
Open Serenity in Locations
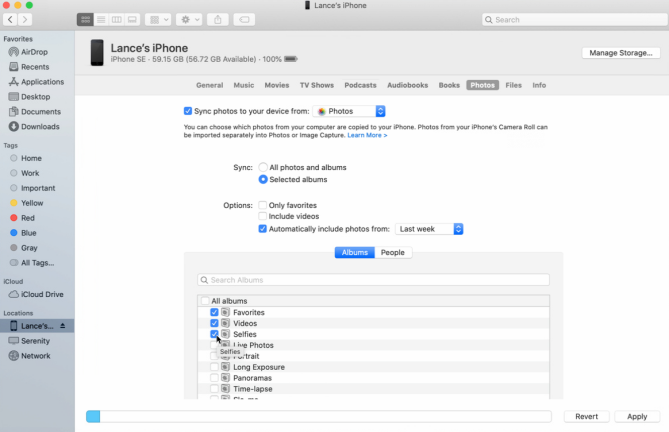click(37, 341)
